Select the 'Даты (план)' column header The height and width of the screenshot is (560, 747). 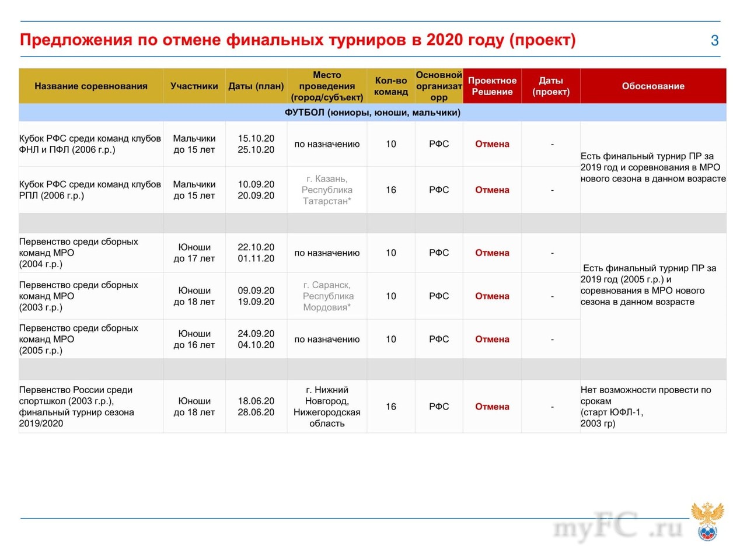pos(256,86)
